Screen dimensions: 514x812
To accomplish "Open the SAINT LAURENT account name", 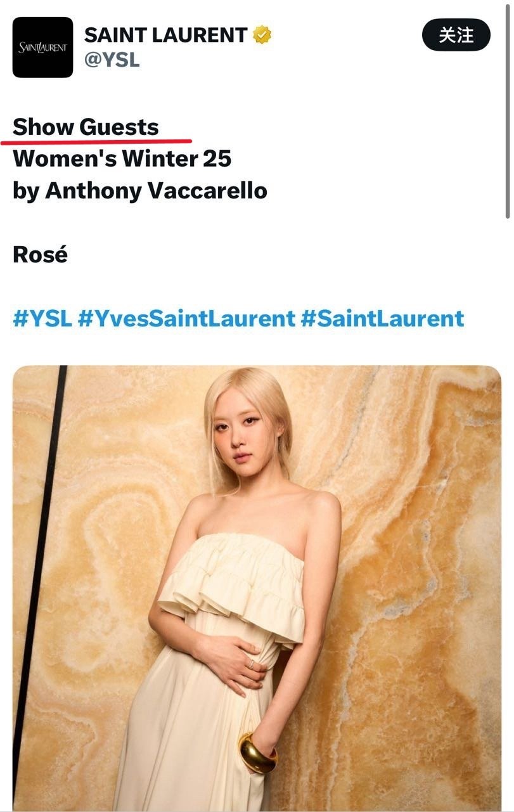I will [x=165, y=35].
